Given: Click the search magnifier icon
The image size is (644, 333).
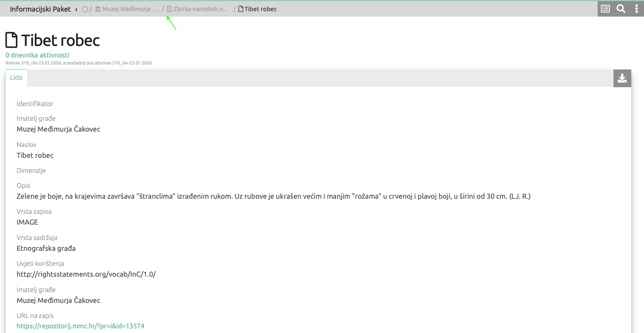Looking at the screenshot, I should coord(621,8).
